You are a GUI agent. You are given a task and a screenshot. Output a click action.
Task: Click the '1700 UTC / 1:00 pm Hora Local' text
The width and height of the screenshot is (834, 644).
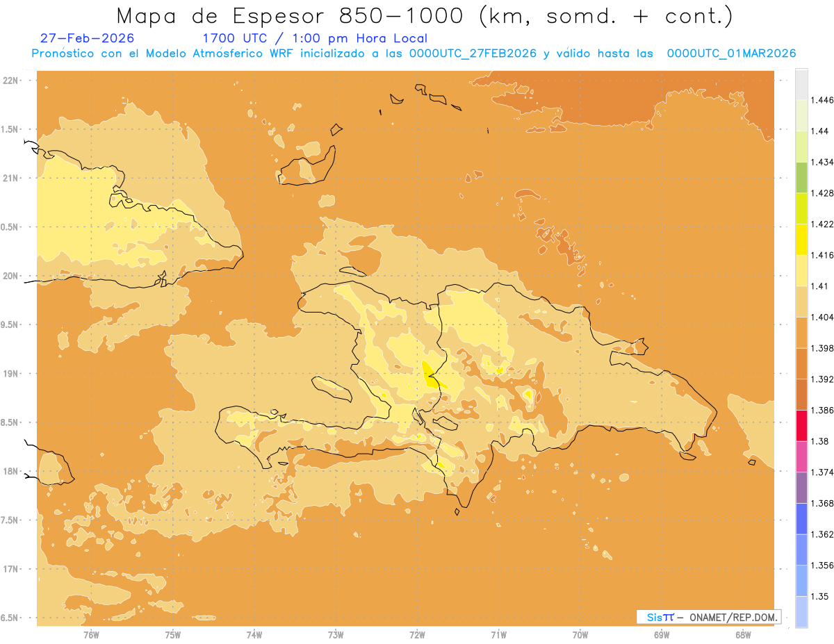point(315,38)
